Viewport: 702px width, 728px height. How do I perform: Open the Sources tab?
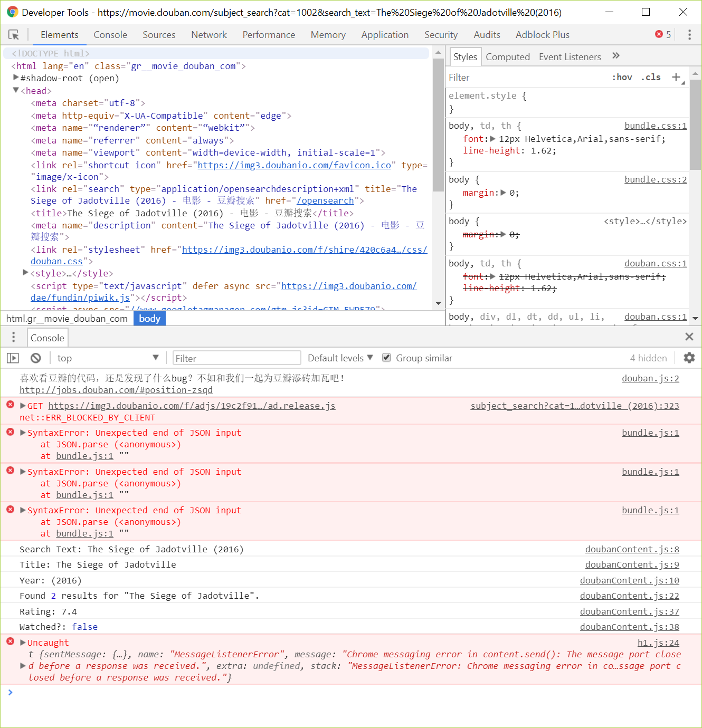coord(159,35)
